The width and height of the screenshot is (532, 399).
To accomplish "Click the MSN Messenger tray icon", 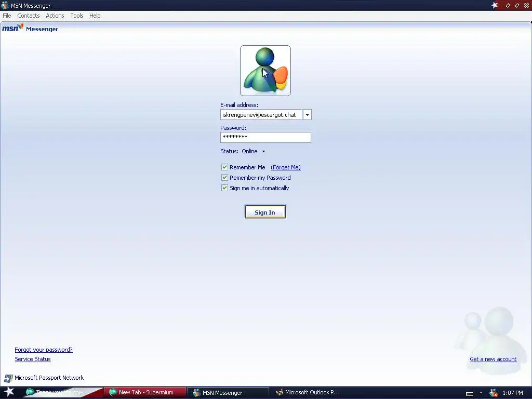I will pyautogui.click(x=494, y=393).
